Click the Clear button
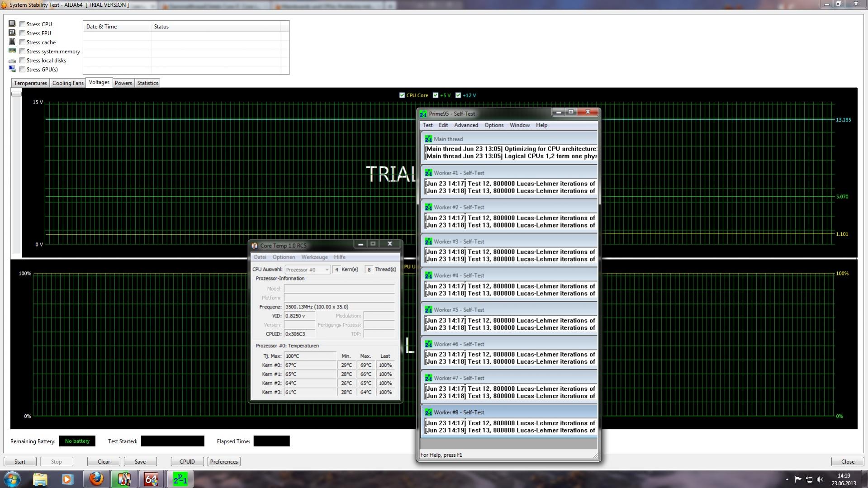Screen dimensions: 868x488 click(x=104, y=462)
